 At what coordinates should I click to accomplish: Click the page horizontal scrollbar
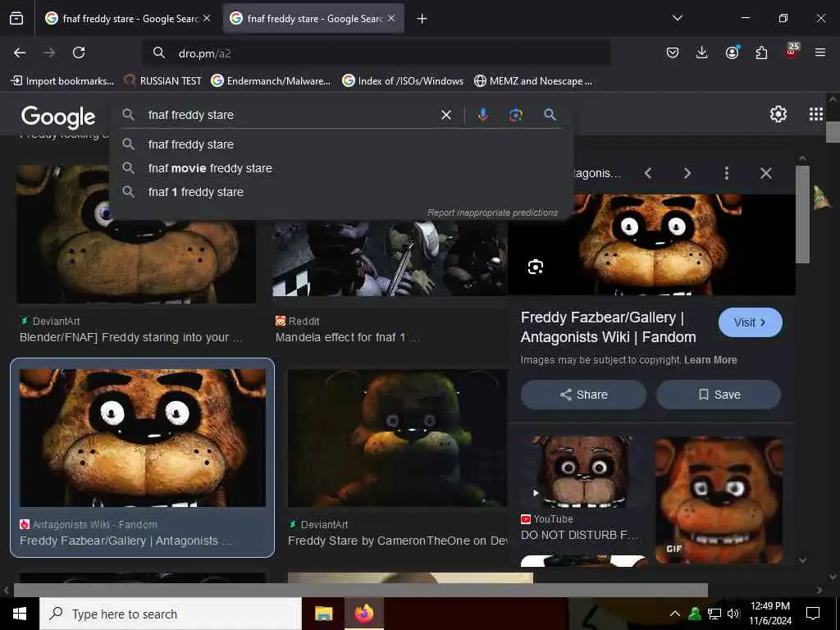(361, 591)
